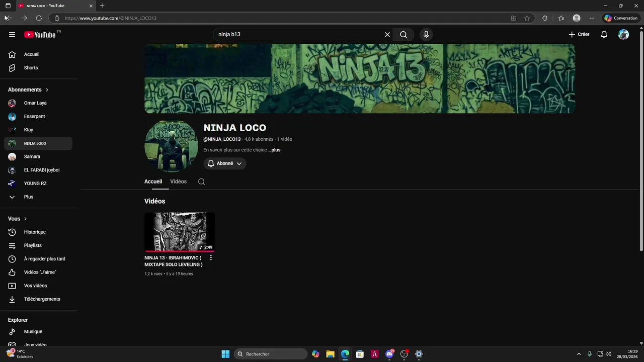
Task: Click the NINJA LOCO channel avatar
Action: (171, 146)
